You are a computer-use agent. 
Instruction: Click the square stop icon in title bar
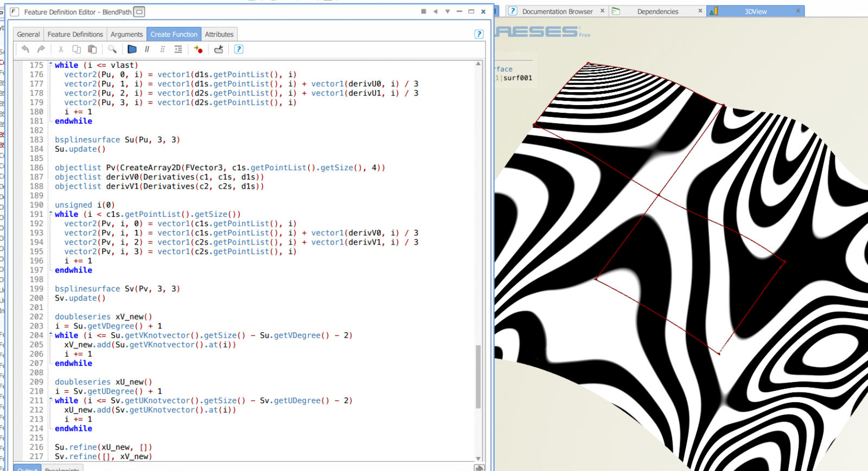pos(423,11)
